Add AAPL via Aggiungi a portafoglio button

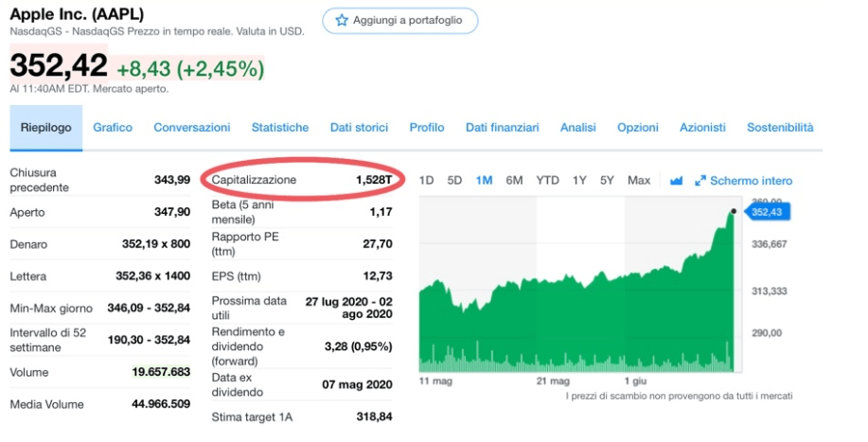[400, 21]
